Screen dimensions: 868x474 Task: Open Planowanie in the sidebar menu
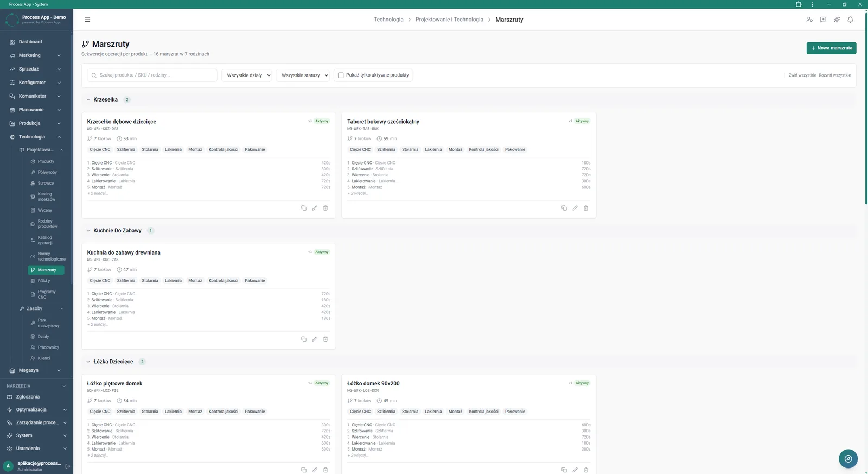coord(36,110)
